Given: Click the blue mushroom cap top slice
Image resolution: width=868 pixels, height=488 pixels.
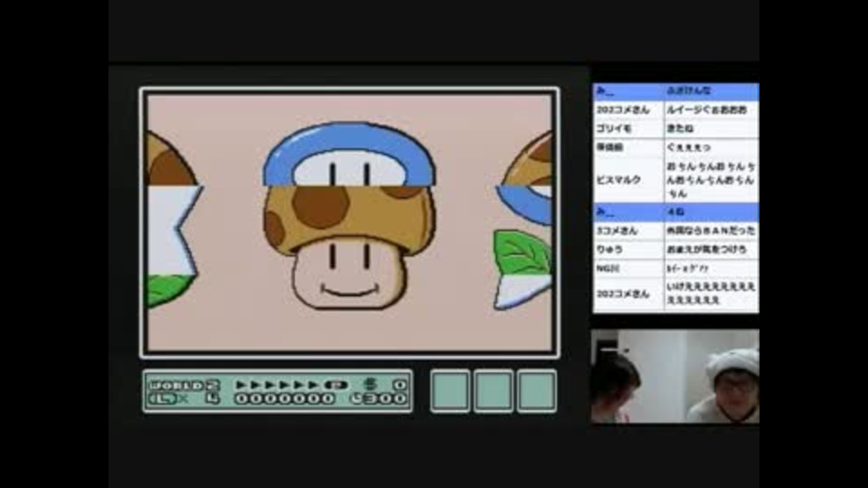Looking at the screenshot, I should [x=349, y=155].
